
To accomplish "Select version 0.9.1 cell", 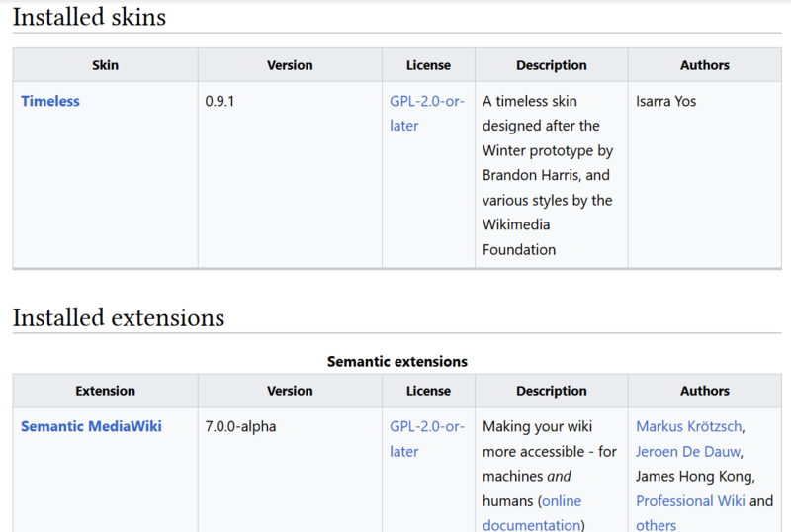I will (x=290, y=175).
